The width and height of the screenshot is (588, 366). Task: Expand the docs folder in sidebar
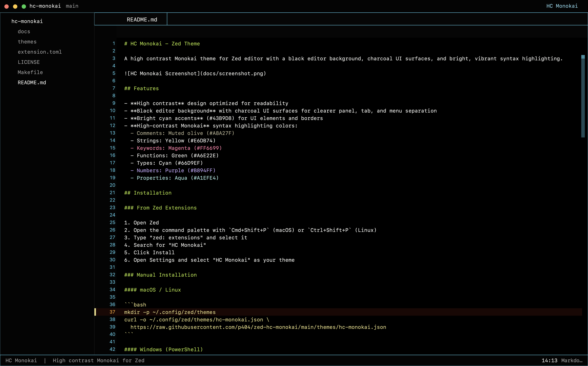[x=24, y=31]
